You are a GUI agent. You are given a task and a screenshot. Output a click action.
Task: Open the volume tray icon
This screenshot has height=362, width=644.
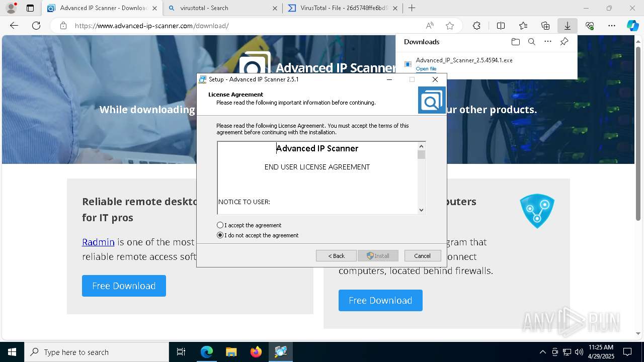[579, 352]
